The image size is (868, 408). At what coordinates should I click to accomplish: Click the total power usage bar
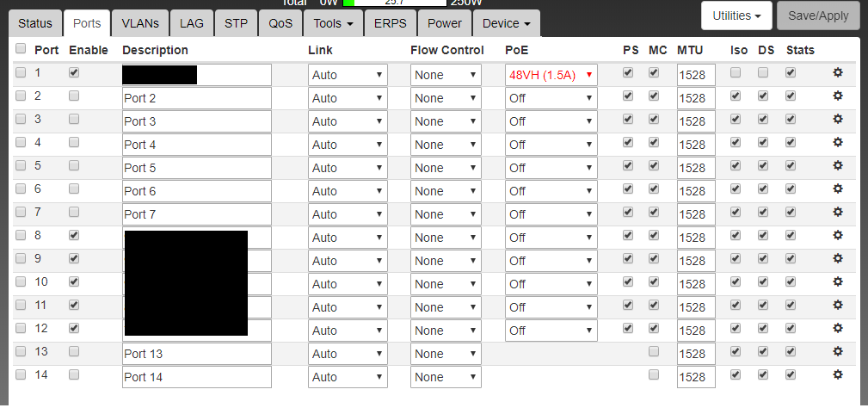(393, 3)
